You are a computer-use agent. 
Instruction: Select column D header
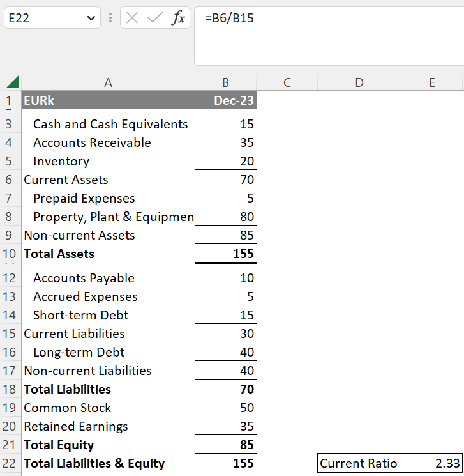(x=359, y=82)
